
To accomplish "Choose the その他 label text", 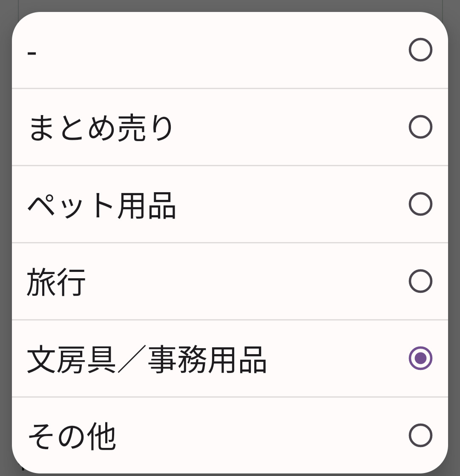I will 72,436.
